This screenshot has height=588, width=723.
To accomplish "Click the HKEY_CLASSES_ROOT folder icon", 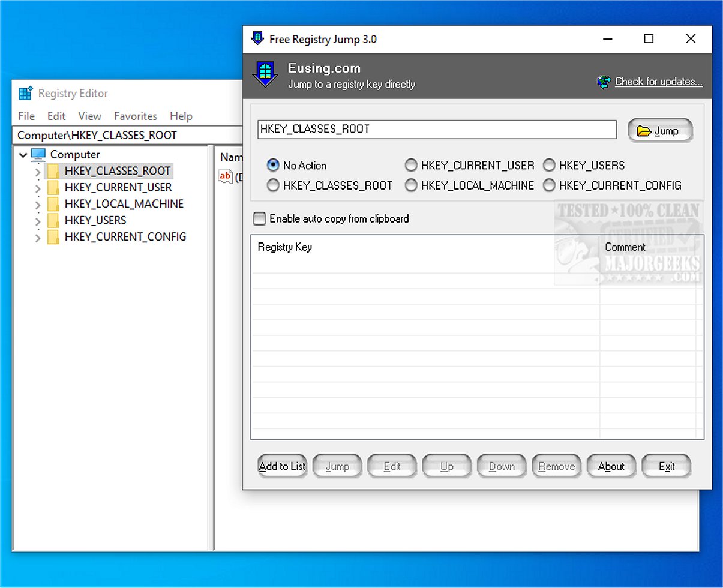I will pos(53,170).
